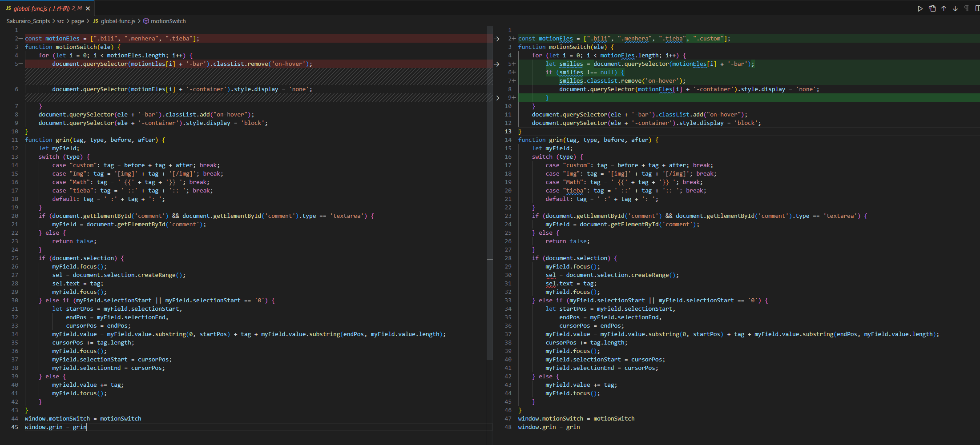Image resolution: width=980 pixels, height=445 pixels.
Task: Click line number 13 in right pane
Action: [508, 132]
